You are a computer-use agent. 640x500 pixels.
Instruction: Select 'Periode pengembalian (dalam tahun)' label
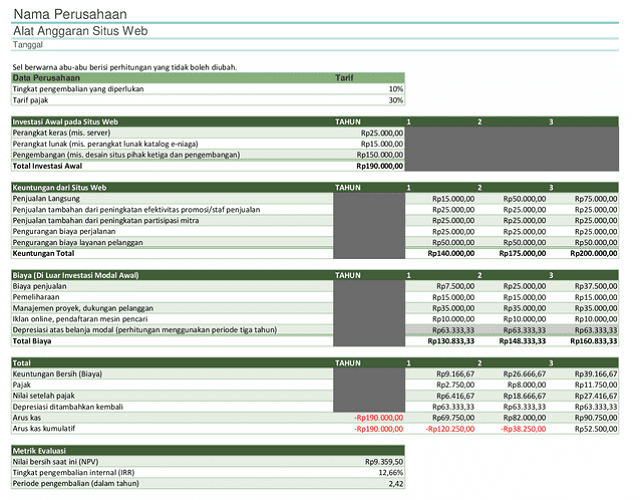coord(76,484)
